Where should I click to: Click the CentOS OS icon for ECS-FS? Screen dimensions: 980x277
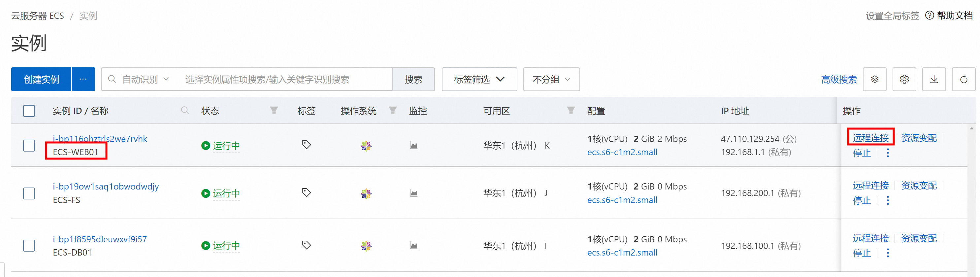tap(366, 194)
